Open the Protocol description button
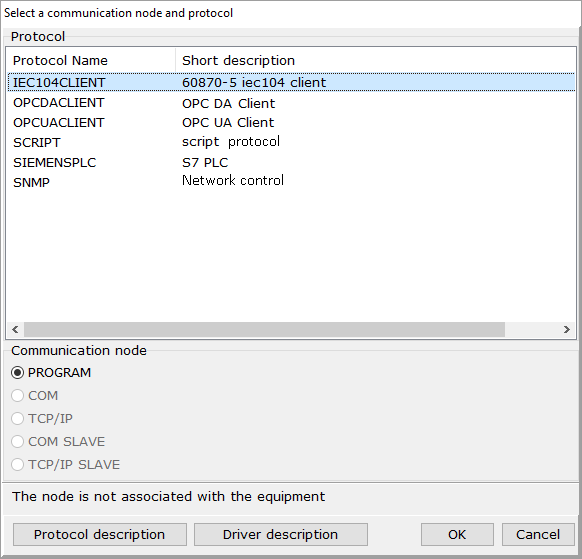This screenshot has width=582, height=559. click(x=99, y=534)
